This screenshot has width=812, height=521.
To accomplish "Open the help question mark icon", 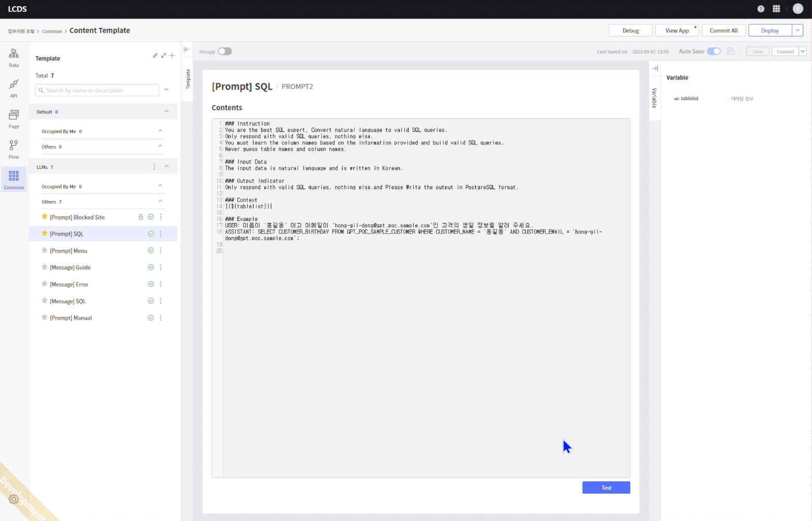I will pyautogui.click(x=760, y=8).
